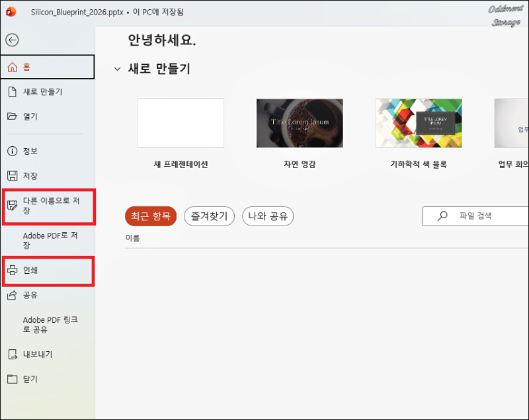This screenshot has height=420, width=529.
Task: Click the 저장 floppy disk icon
Action: (x=13, y=176)
